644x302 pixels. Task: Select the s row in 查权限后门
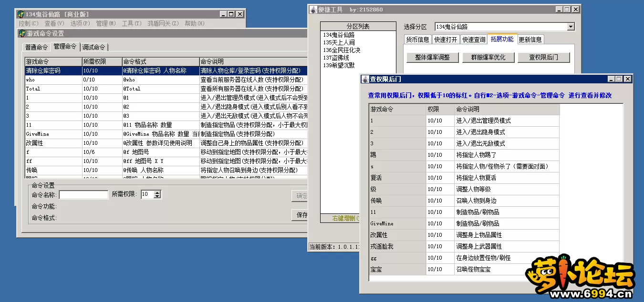(464, 166)
